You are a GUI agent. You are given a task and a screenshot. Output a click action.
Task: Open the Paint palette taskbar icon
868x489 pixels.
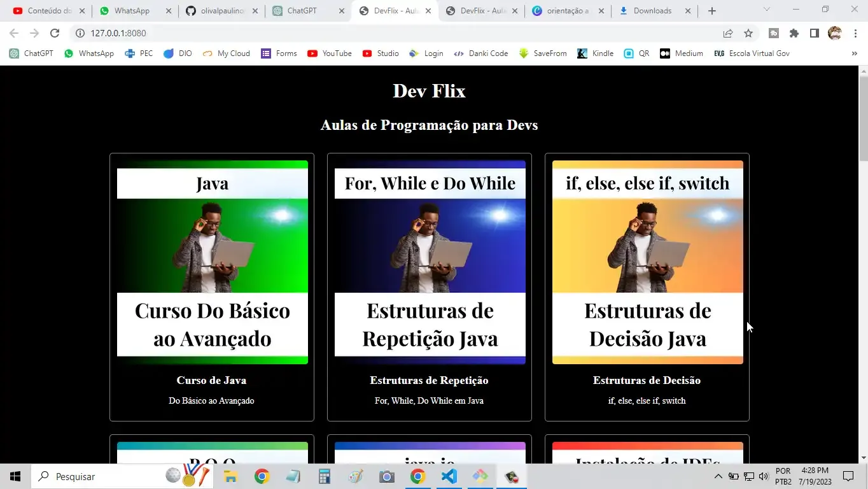356,476
